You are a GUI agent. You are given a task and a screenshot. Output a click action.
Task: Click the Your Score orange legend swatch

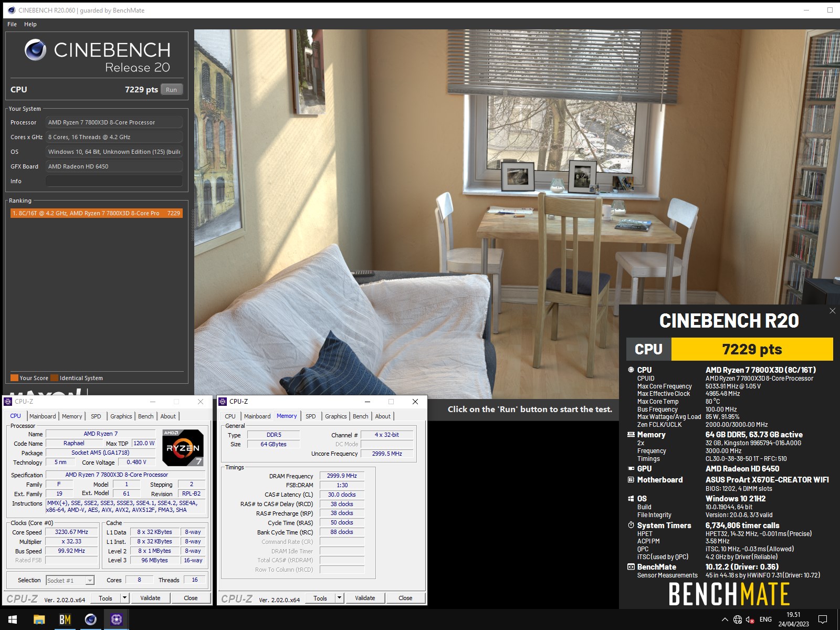pyautogui.click(x=14, y=378)
